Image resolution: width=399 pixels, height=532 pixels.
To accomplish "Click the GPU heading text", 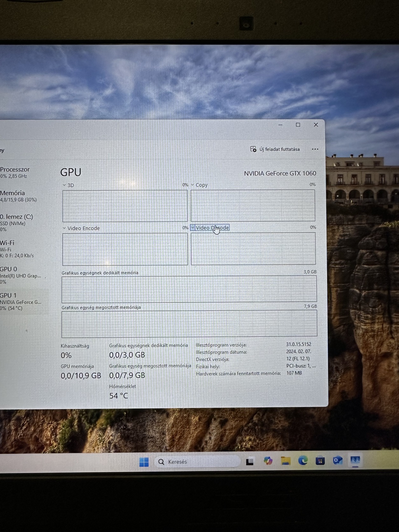I will pos(71,172).
